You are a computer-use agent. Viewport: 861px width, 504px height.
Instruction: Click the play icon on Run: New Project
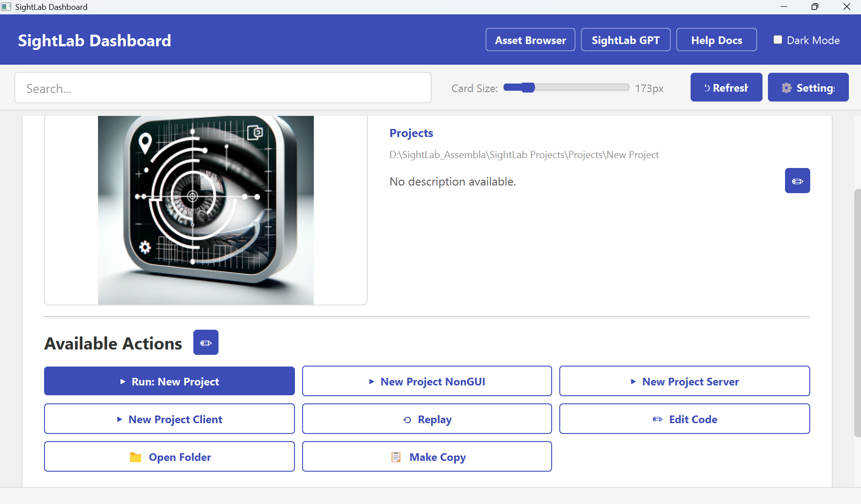(x=122, y=381)
